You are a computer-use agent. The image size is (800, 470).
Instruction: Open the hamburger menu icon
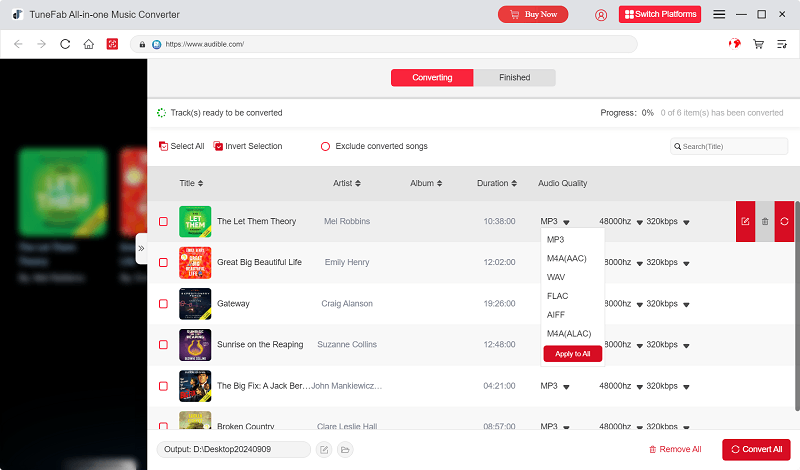point(719,14)
